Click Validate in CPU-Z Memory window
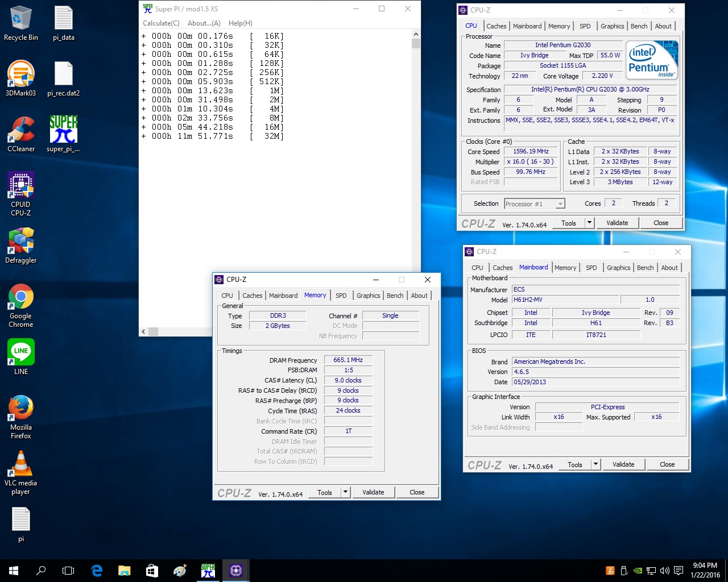The width and height of the screenshot is (728, 582). [373, 492]
